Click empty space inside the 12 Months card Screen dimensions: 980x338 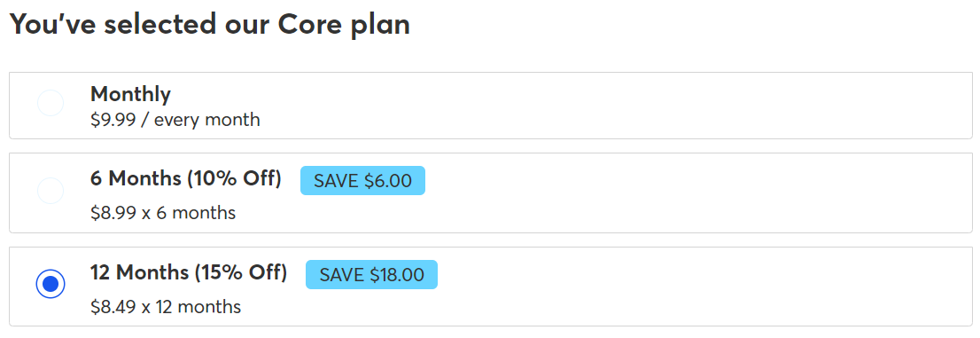(x=688, y=287)
